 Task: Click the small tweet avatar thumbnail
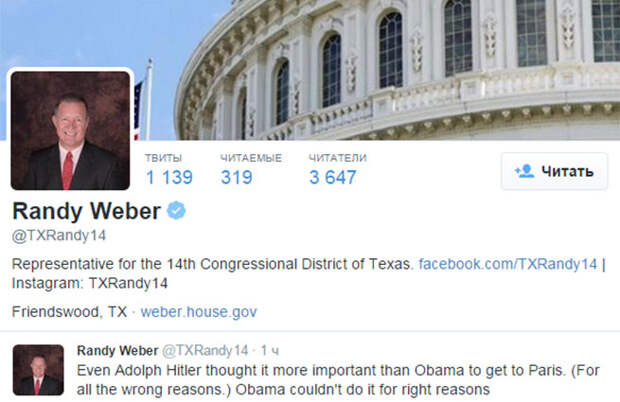coord(38,370)
